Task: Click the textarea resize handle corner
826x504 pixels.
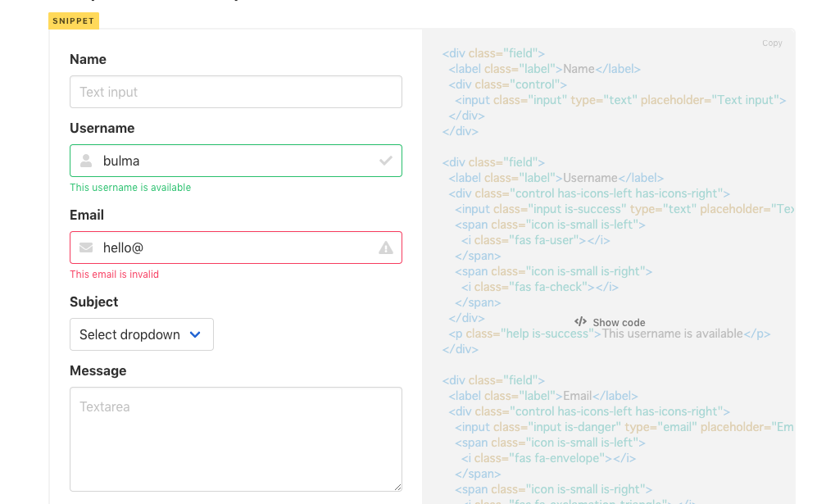Action: (398, 488)
